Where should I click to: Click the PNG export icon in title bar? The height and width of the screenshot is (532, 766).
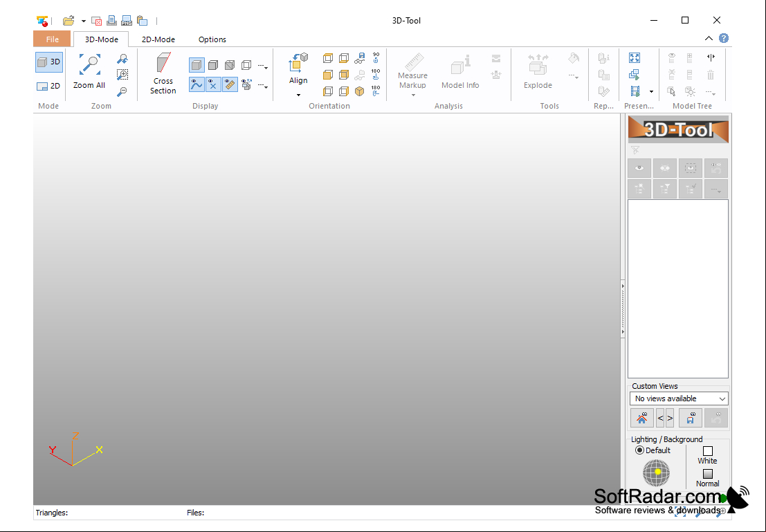pos(127,21)
